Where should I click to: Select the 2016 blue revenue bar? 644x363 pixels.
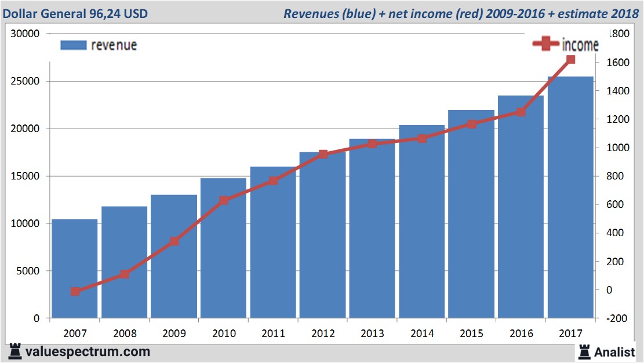click(521, 207)
